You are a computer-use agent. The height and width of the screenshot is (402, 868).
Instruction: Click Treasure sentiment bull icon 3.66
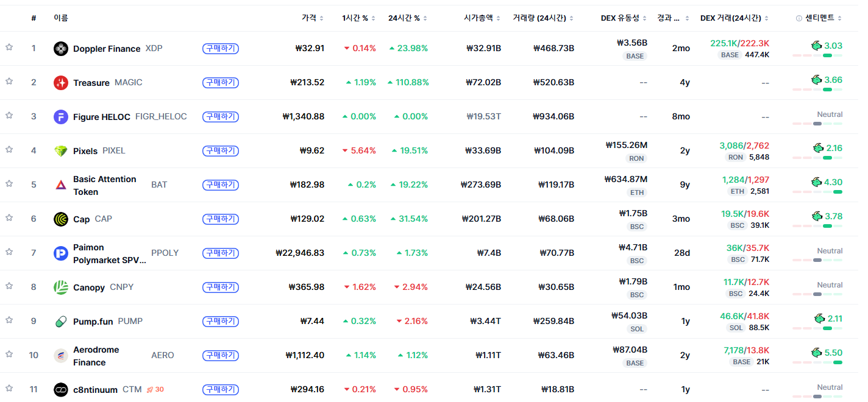point(816,79)
